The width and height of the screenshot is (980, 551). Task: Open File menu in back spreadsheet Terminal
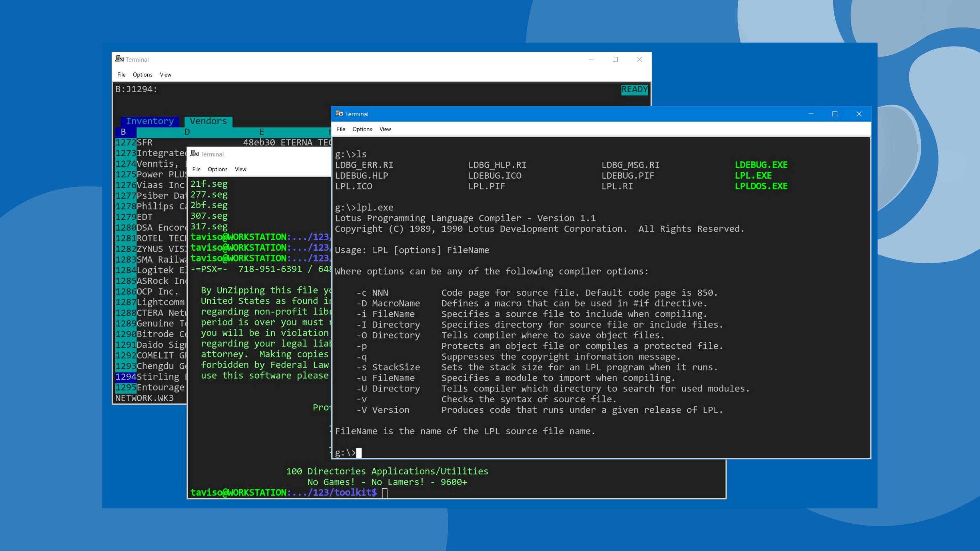tap(121, 74)
